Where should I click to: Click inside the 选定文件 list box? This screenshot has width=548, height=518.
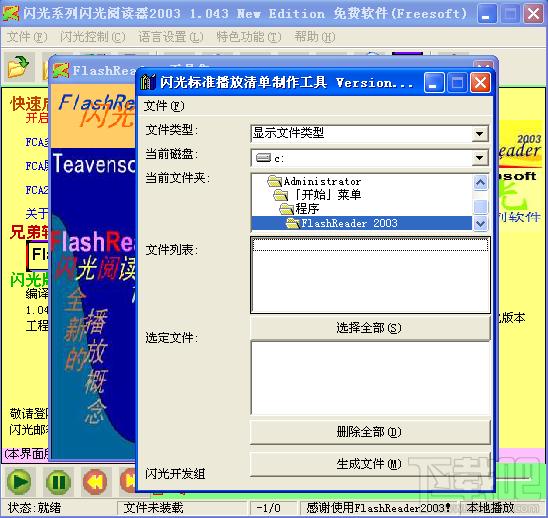[x=370, y=378]
